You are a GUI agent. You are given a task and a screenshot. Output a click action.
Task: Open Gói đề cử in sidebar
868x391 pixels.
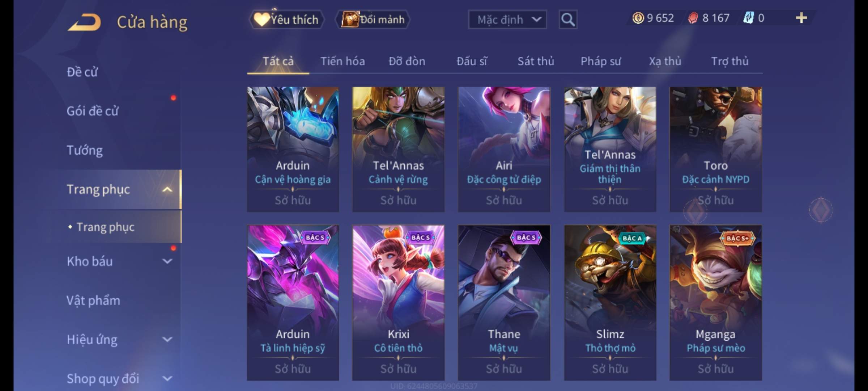pyautogui.click(x=93, y=111)
